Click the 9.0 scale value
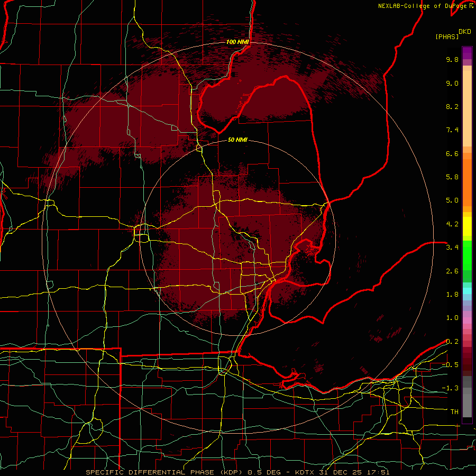 452,83
